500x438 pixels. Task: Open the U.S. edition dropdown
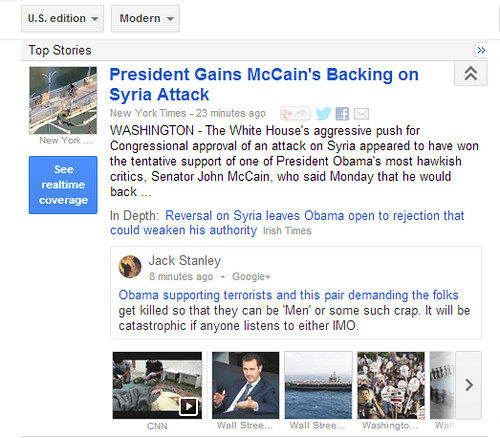63,19
